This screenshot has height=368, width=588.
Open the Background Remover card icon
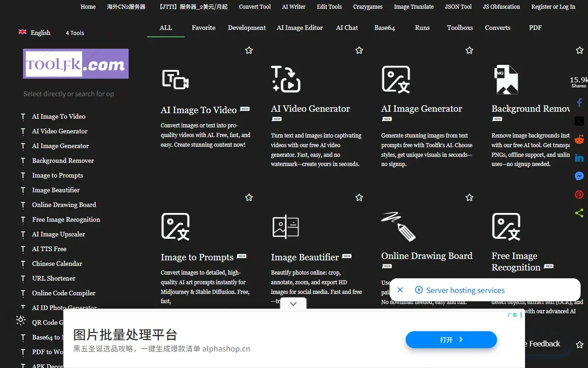pyautogui.click(x=506, y=79)
